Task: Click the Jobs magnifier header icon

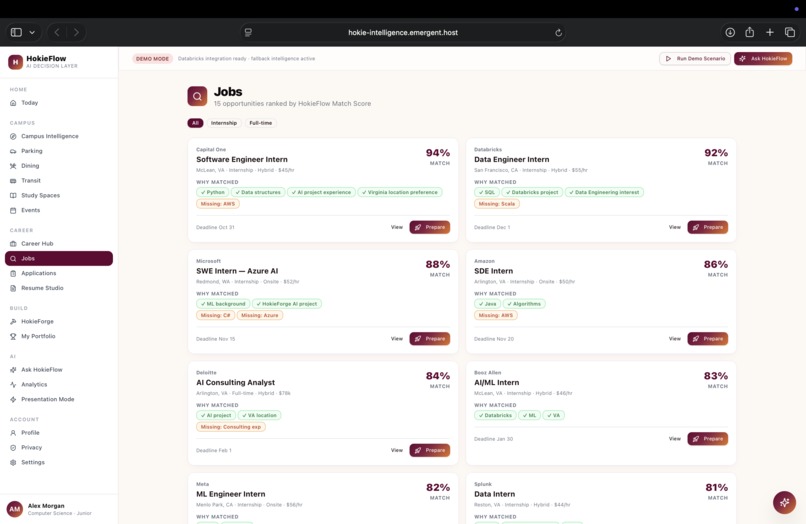Action: [x=197, y=96]
